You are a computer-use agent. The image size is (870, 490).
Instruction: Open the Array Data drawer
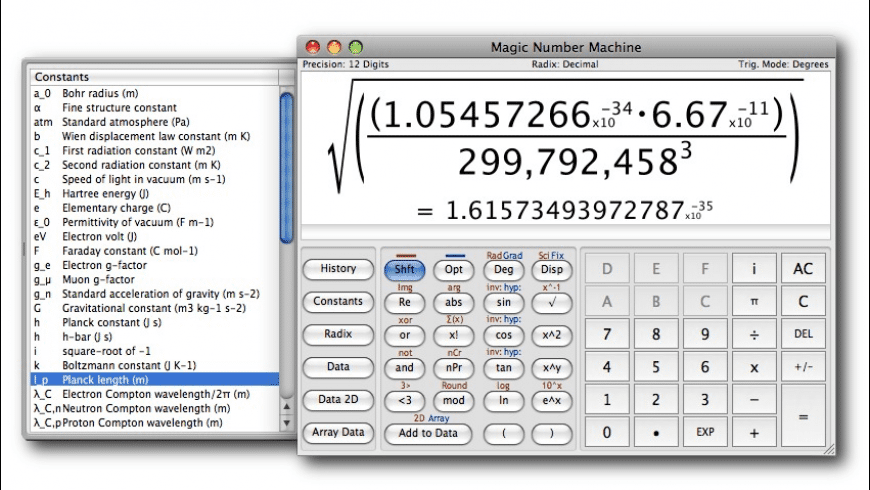click(x=338, y=433)
